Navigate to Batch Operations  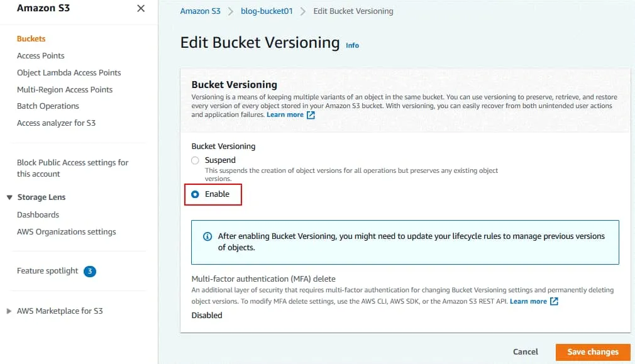click(48, 106)
